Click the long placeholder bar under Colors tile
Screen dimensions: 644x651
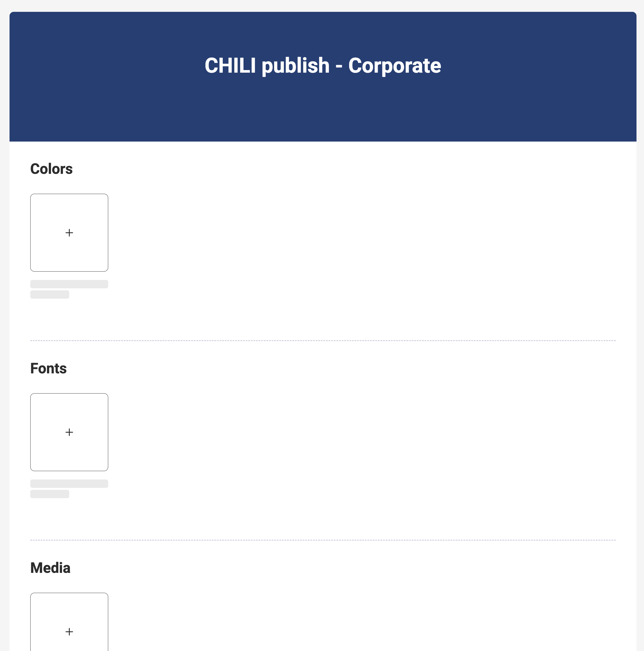[x=69, y=284]
